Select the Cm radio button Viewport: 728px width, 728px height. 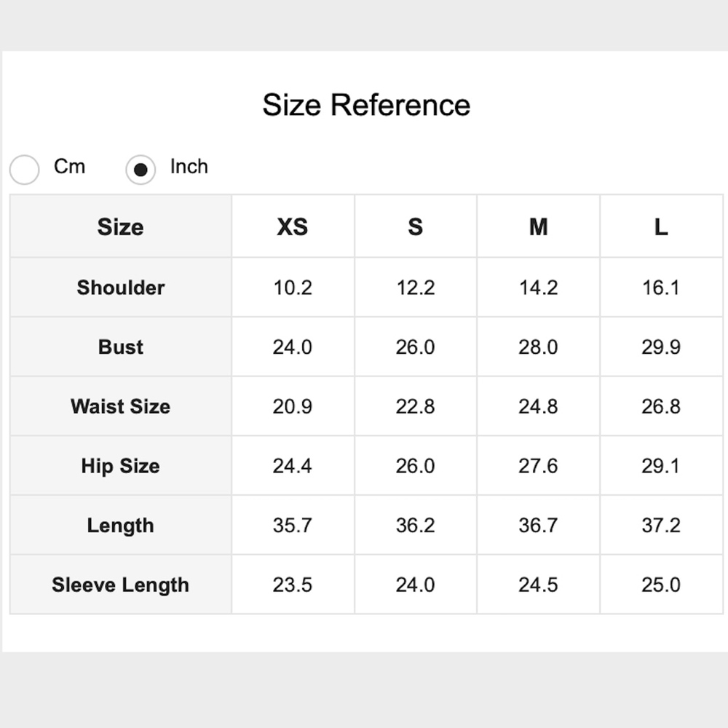point(25,170)
